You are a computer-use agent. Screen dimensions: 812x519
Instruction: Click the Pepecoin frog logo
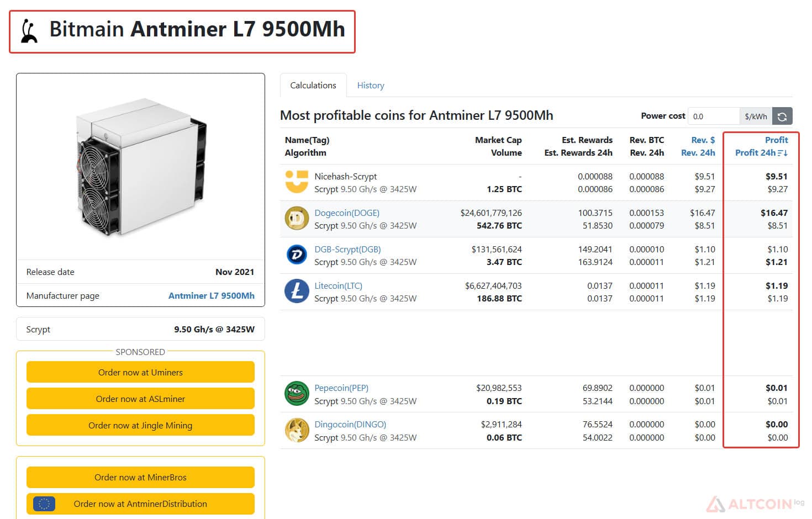pyautogui.click(x=297, y=394)
